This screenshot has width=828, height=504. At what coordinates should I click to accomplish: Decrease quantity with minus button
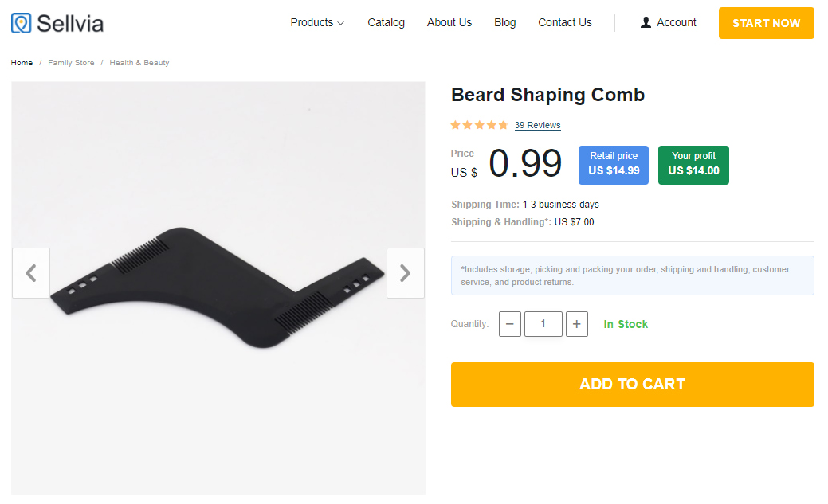coord(510,324)
